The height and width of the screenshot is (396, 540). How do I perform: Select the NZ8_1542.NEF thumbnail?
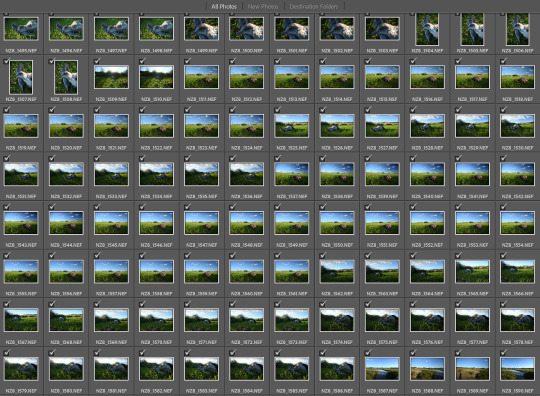(x=517, y=175)
